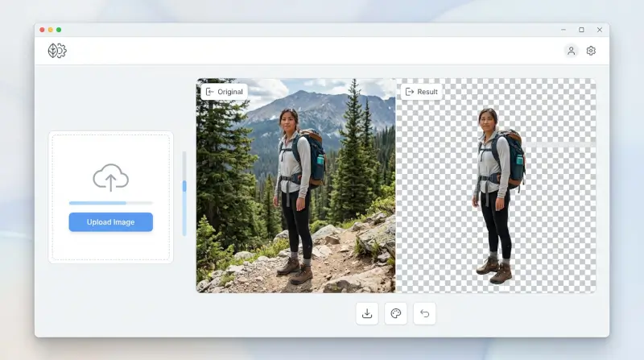Click the leaf-gear app logo

[x=57, y=51]
